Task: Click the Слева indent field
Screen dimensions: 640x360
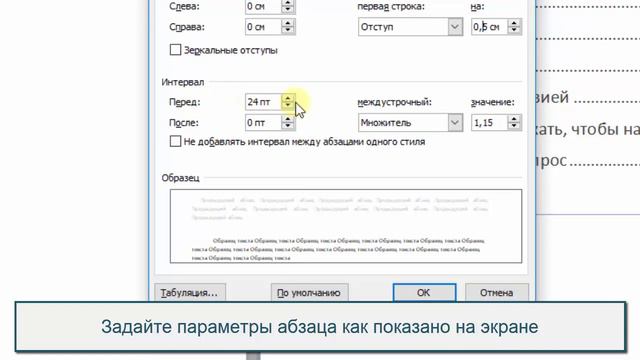Action: [x=263, y=6]
